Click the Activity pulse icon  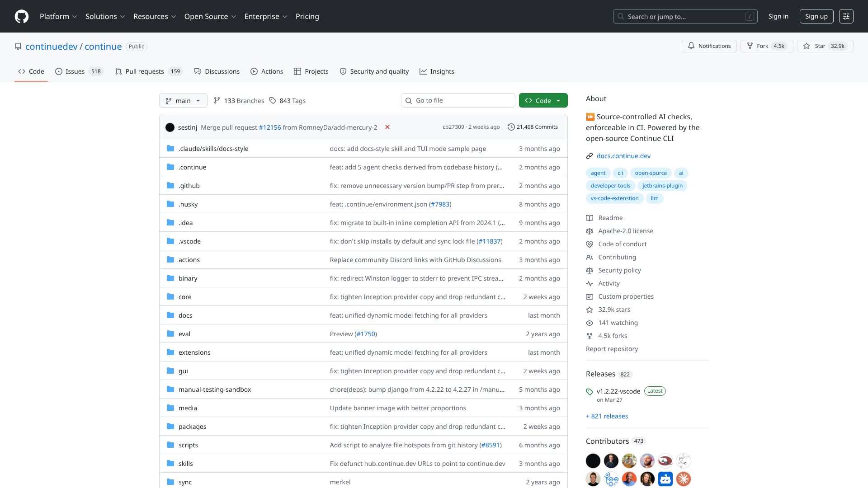pos(590,283)
